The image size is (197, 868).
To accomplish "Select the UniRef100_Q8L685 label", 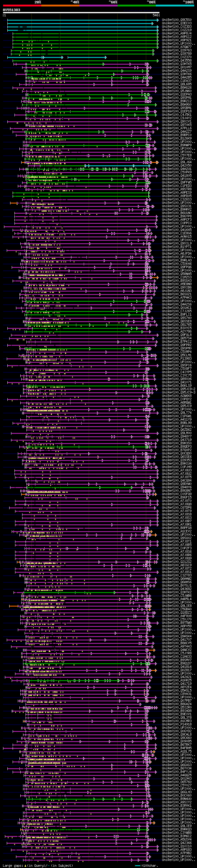I will (x=176, y=84).
